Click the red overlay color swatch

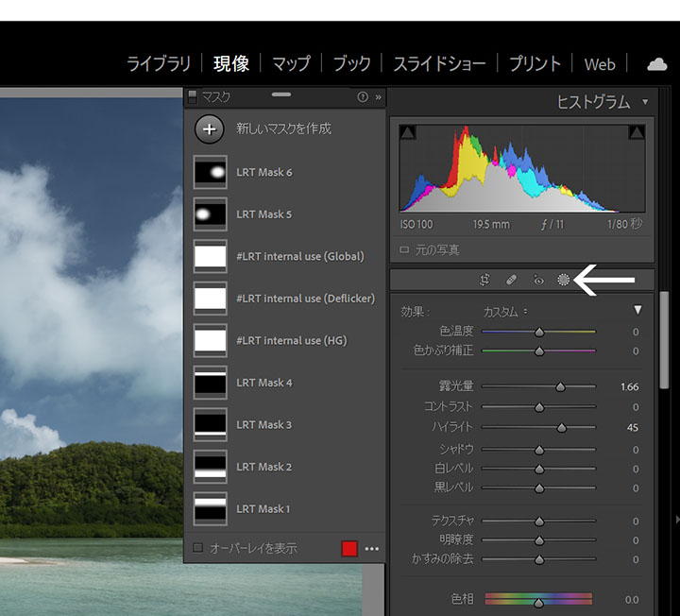(x=349, y=549)
